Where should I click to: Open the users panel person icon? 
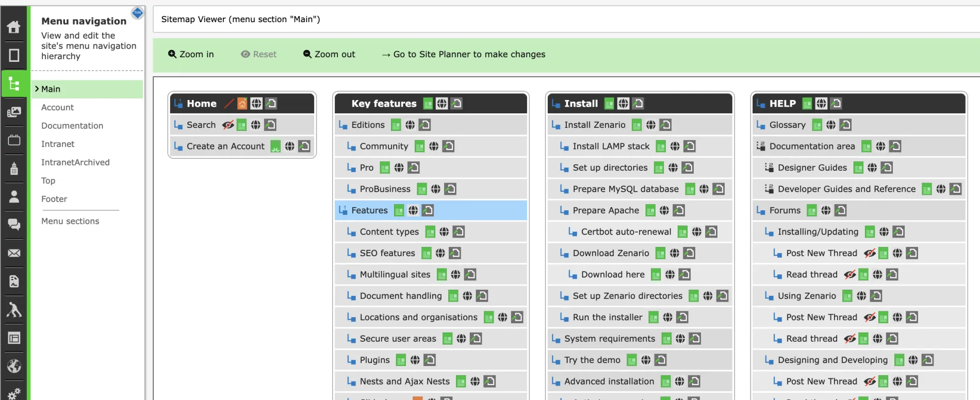point(14,196)
